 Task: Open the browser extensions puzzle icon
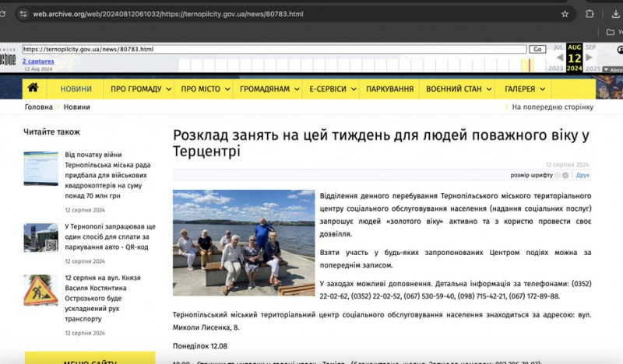(x=590, y=14)
